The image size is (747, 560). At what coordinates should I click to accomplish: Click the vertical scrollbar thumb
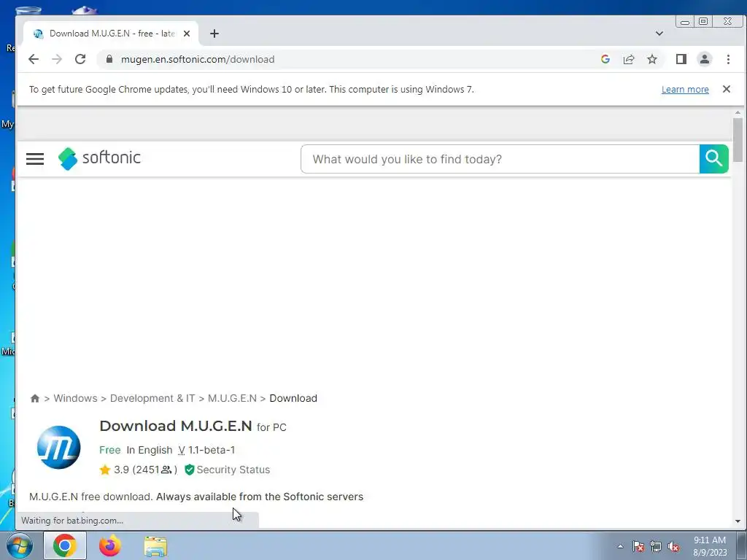tap(738, 140)
